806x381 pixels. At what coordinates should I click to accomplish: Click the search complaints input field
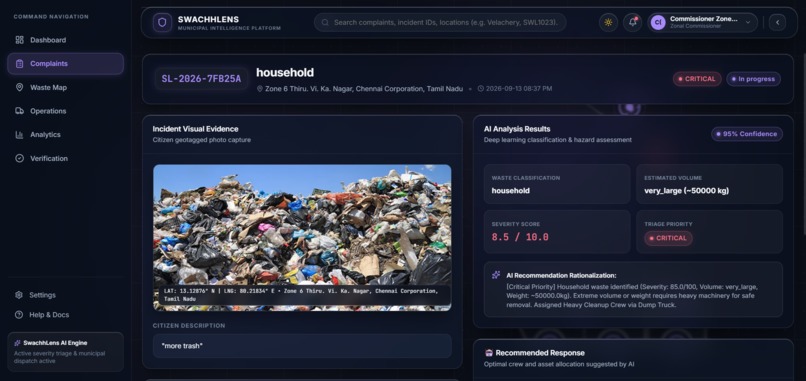click(440, 23)
